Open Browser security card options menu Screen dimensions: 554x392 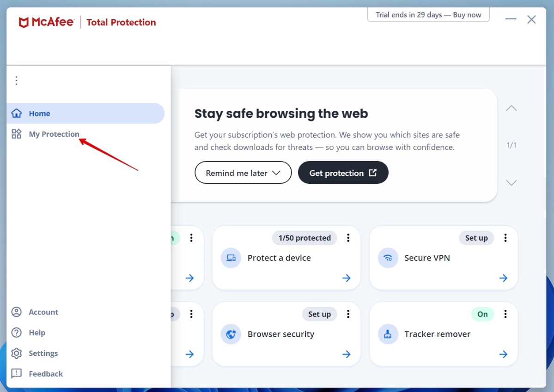pos(348,314)
